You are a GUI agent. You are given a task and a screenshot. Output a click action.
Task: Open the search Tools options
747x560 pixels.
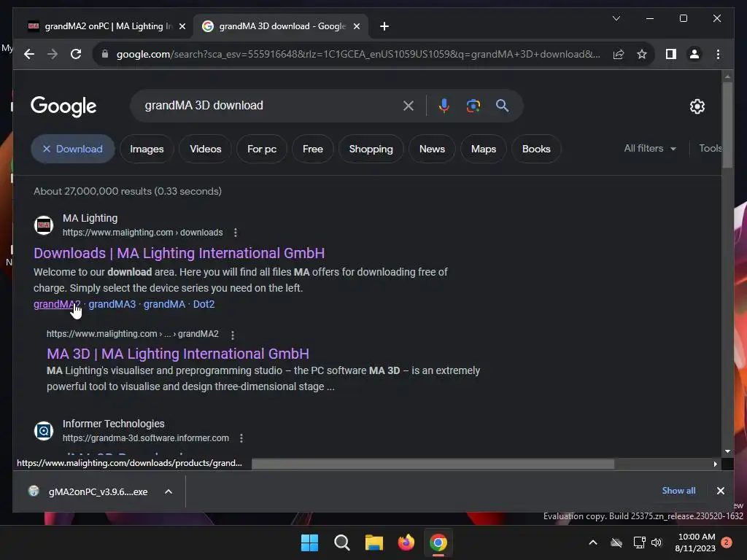click(710, 149)
